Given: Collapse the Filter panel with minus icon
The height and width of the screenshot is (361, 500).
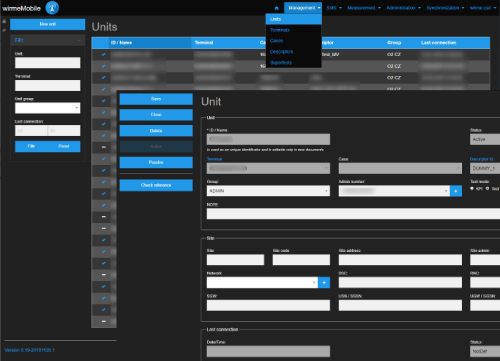Looking at the screenshot, I should coord(79,40).
